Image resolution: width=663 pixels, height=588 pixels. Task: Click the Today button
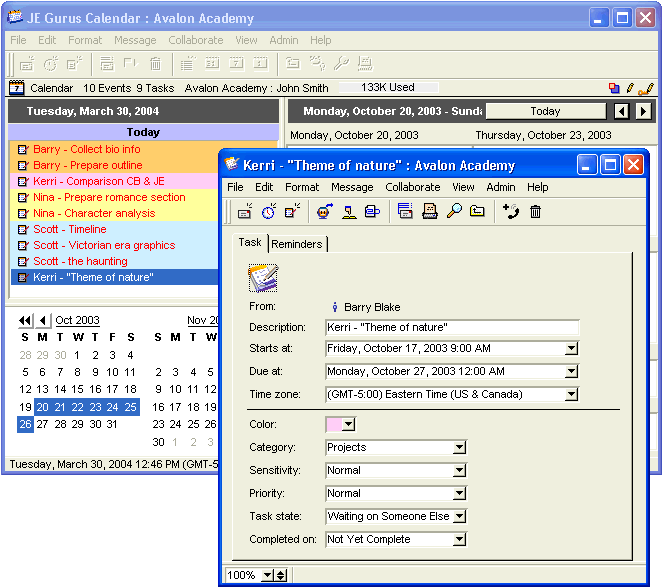click(545, 111)
